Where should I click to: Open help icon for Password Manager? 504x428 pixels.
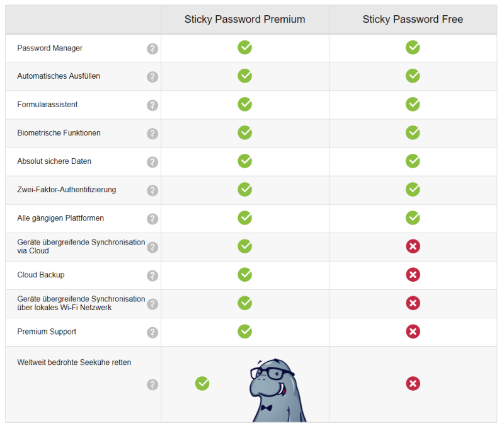point(152,49)
